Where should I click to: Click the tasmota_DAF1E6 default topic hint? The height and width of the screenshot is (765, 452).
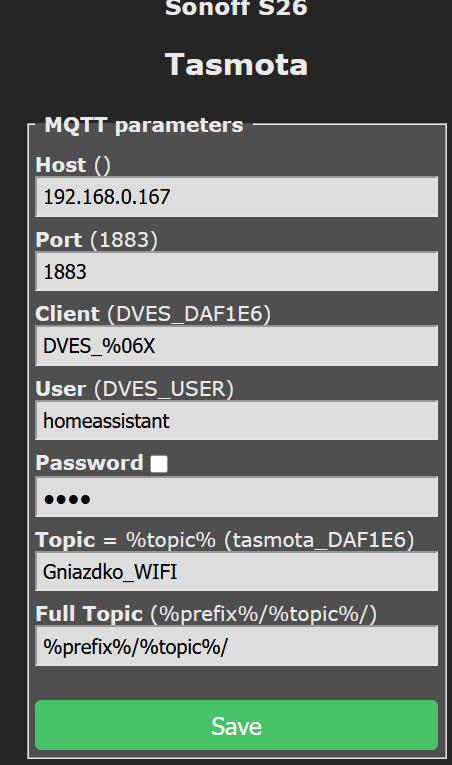[x=319, y=540]
